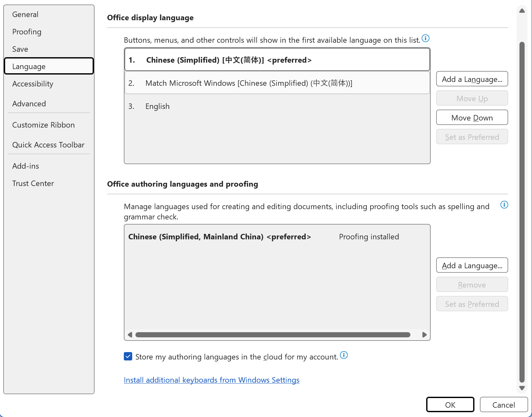This screenshot has width=532, height=417.
Task: Select Chinese (Simplified) preferred display language
Action: point(277,60)
